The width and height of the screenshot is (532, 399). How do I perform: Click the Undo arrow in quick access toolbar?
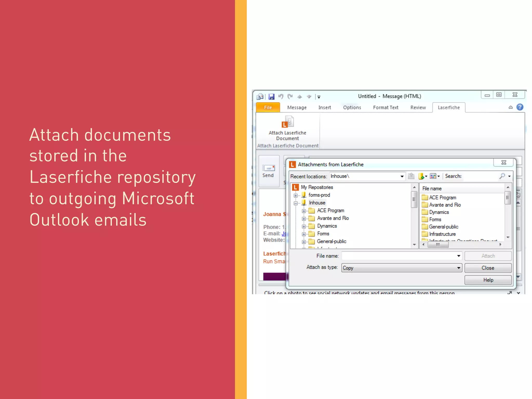tap(281, 97)
